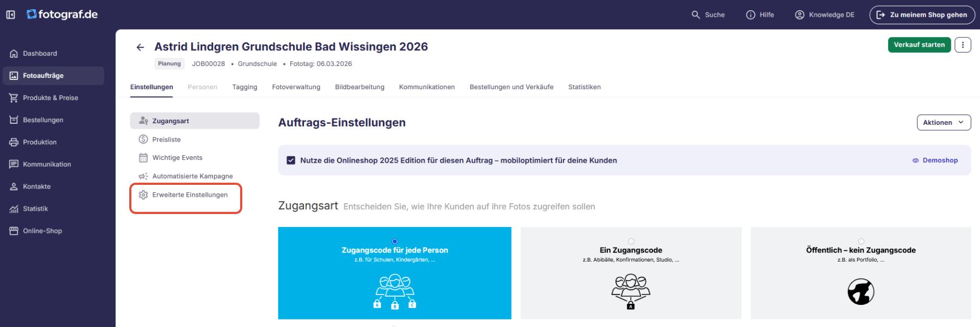The width and height of the screenshot is (980, 327).
Task: Open Dashboard via its house icon
Action: [14, 54]
